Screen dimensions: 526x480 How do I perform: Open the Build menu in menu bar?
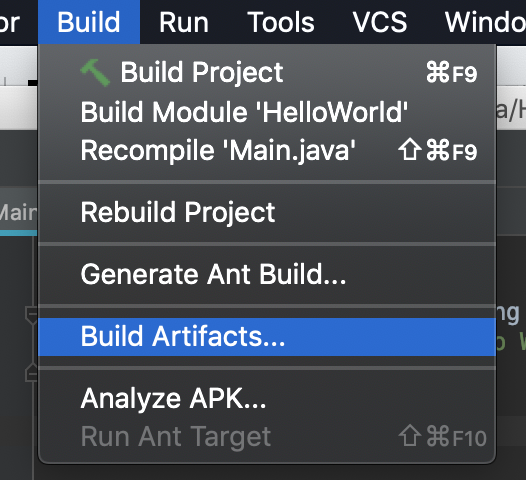[89, 22]
